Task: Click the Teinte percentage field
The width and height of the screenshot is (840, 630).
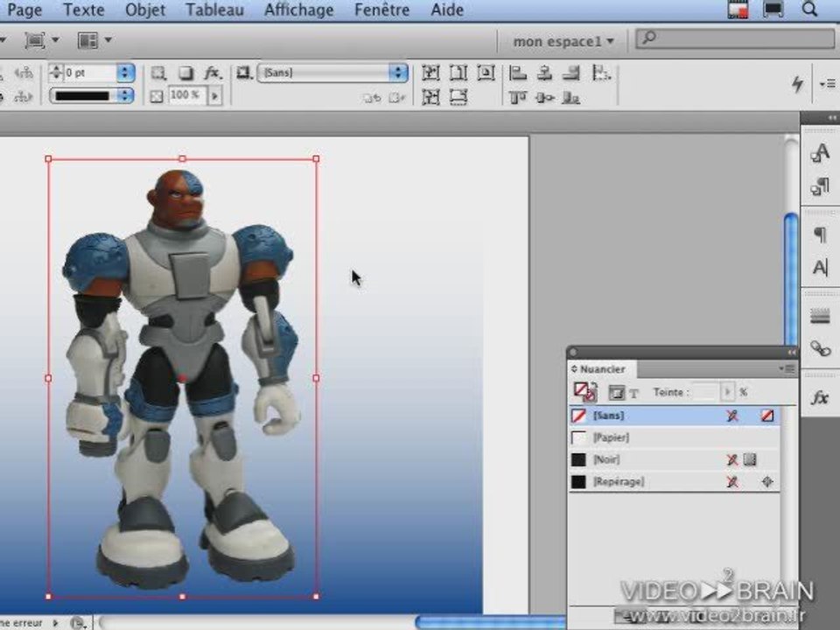Action: [x=705, y=392]
